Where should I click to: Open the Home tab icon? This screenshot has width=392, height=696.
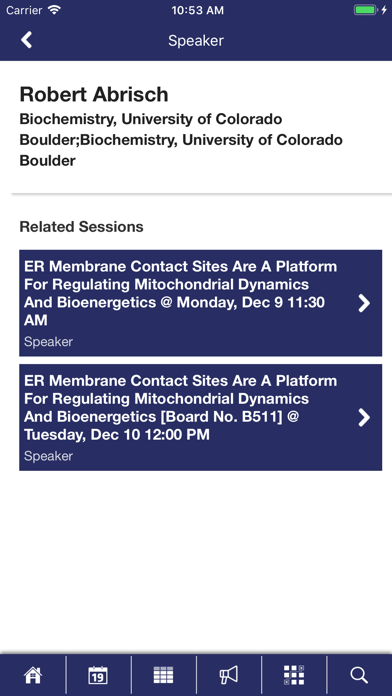tap(33, 675)
